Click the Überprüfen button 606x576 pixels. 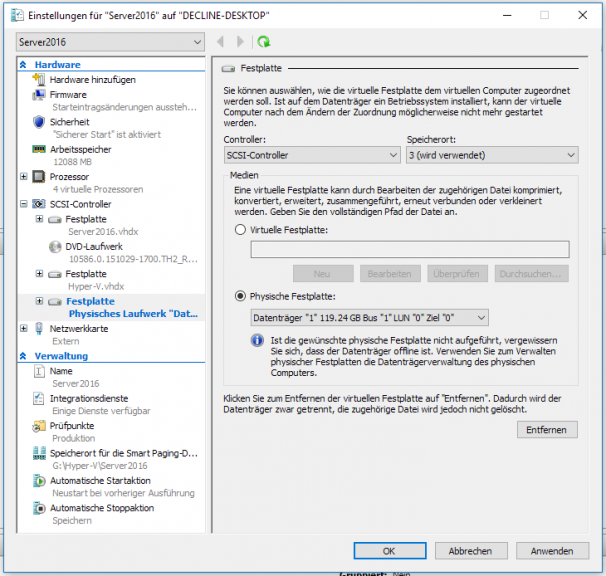pyautogui.click(x=457, y=274)
